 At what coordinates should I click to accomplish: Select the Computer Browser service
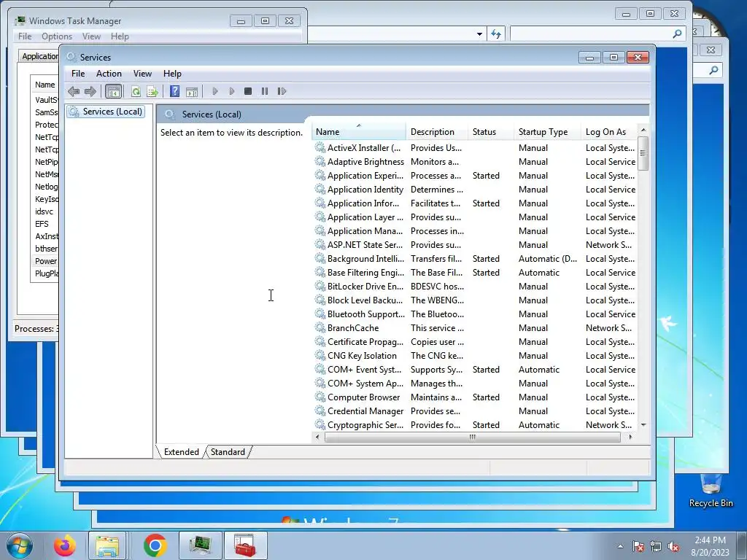click(x=475, y=397)
